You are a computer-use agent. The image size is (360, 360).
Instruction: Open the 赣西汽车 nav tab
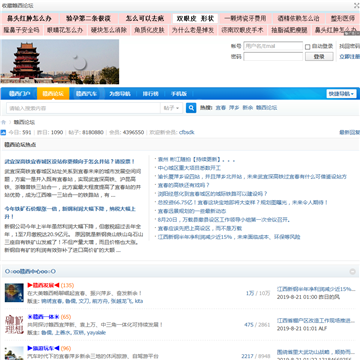86,94
